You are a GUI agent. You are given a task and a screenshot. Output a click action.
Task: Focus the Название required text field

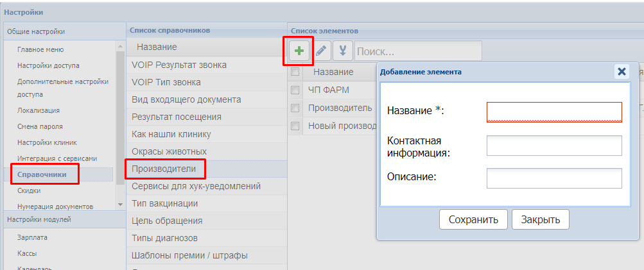[x=554, y=112]
